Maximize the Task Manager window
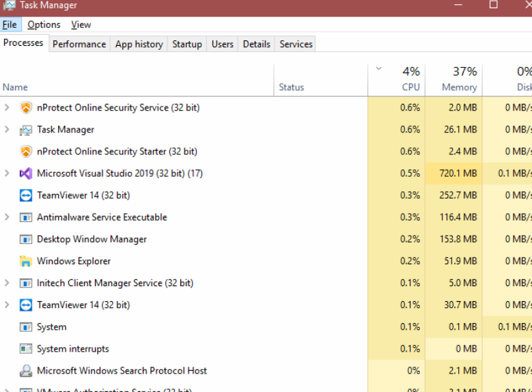 [x=494, y=5]
